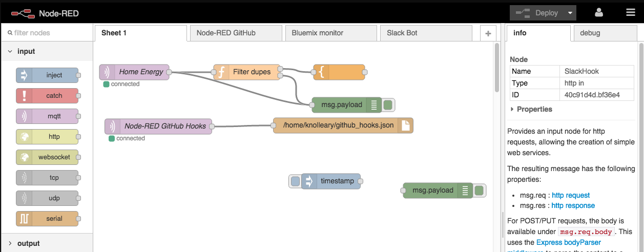
Task: Select the github_hooks.json file node
Action: (343, 126)
